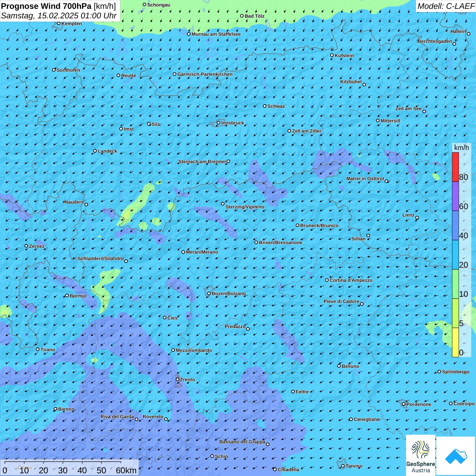Click the 'Feltre' label
This screenshot has width=476, height=476.
click(x=302, y=392)
